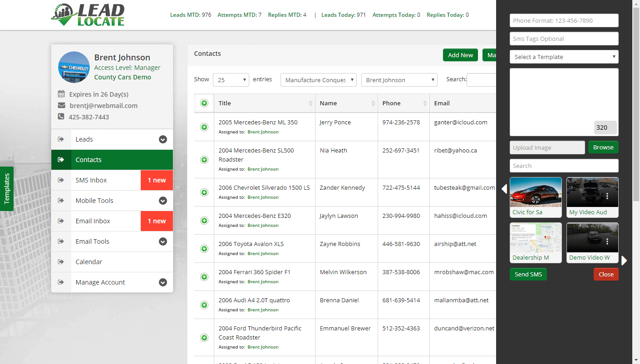Focus the image Search field in SMS panel

point(564,166)
